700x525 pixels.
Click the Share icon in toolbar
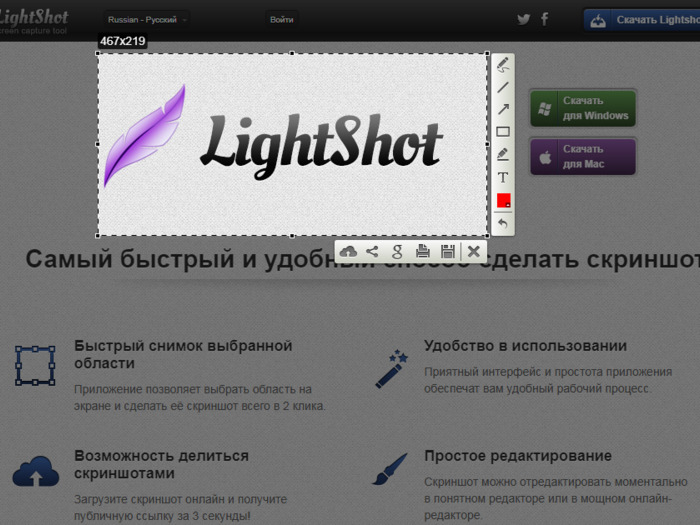(372, 252)
